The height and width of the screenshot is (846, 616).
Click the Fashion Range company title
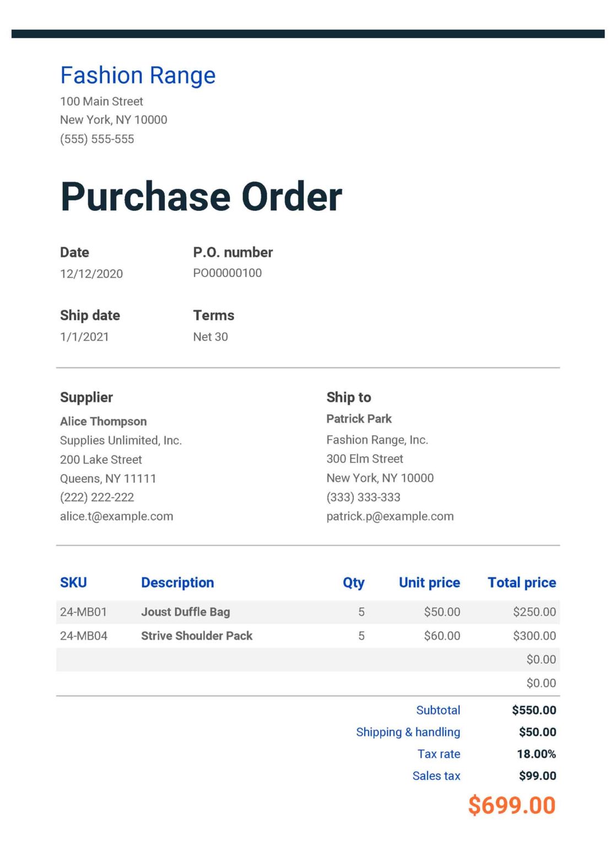(x=138, y=75)
